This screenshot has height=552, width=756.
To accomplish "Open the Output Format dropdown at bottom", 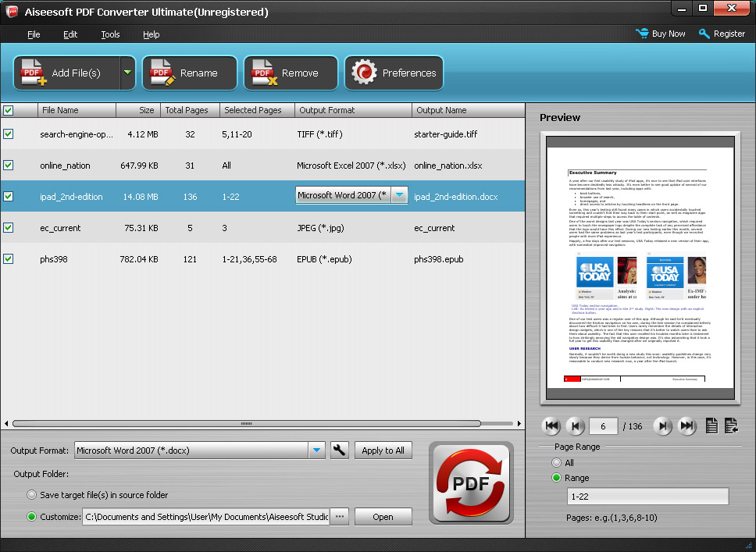I will [x=316, y=450].
